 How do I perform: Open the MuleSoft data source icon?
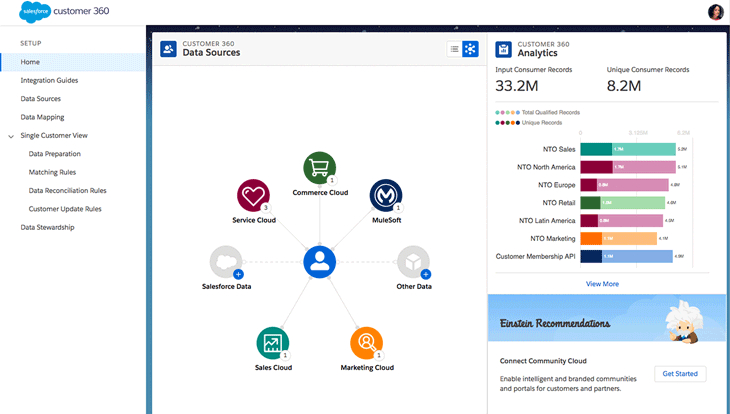(385, 195)
